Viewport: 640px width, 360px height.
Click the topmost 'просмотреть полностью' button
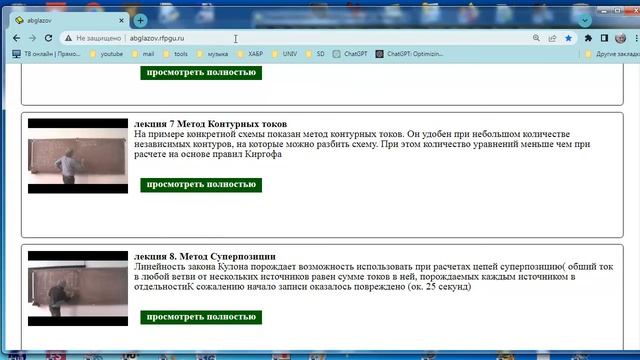pos(201,73)
